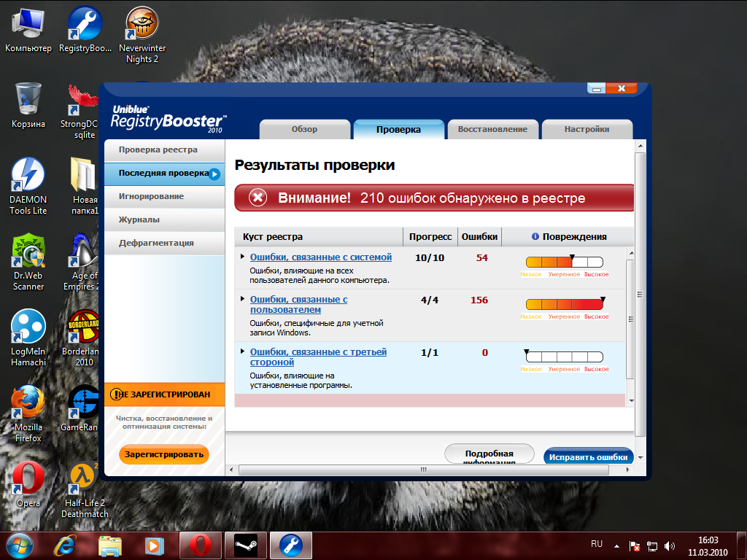
Task: Sort by Ошибки column header
Action: tap(479, 237)
